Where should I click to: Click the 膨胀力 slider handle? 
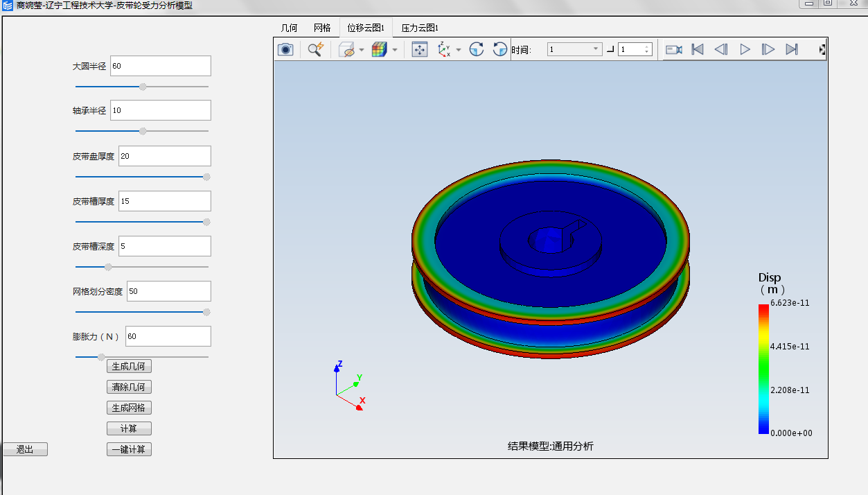[101, 357]
